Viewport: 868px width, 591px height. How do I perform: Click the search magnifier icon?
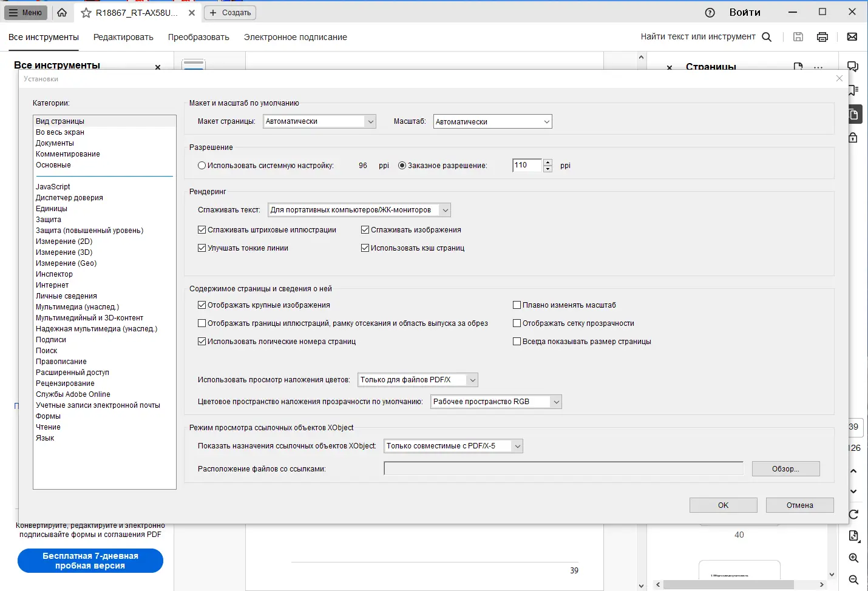(767, 37)
